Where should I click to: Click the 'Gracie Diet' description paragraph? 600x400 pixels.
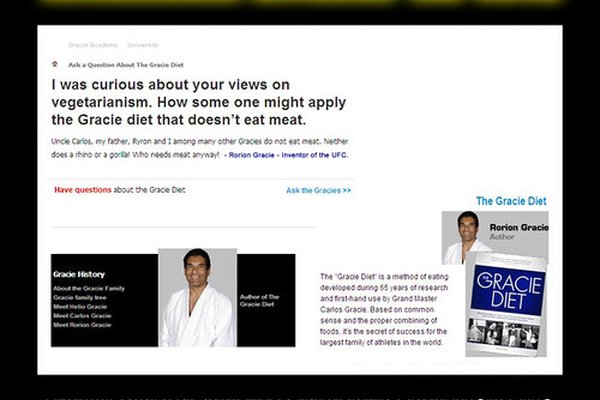(x=384, y=309)
